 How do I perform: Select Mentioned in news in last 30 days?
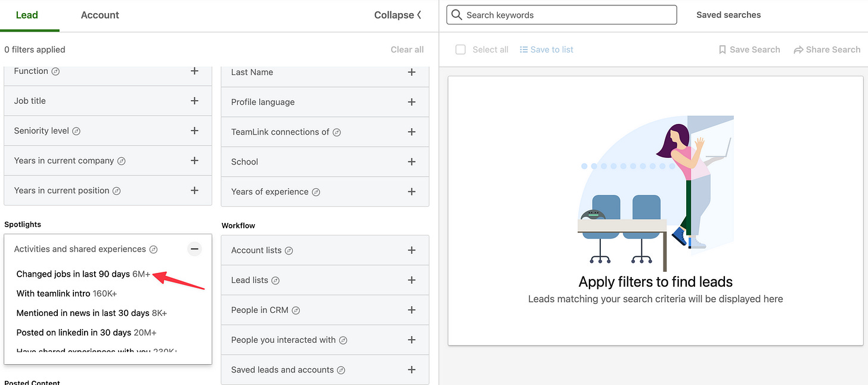click(x=92, y=313)
